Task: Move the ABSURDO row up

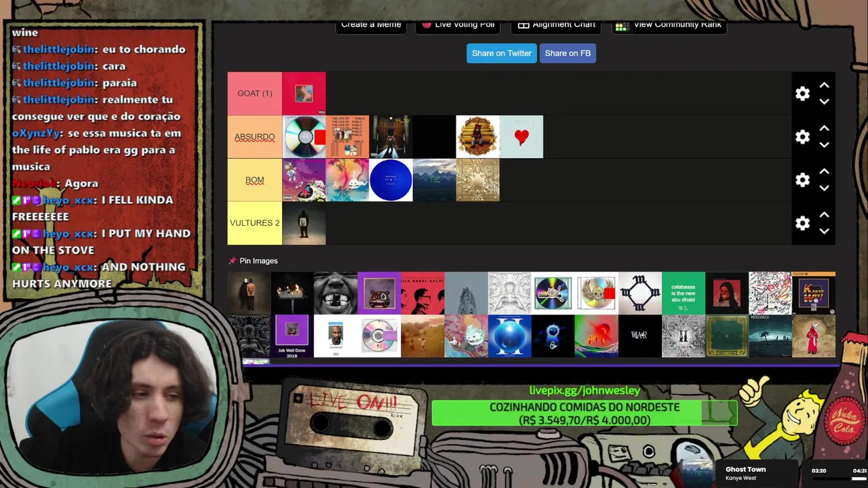Action: click(824, 129)
